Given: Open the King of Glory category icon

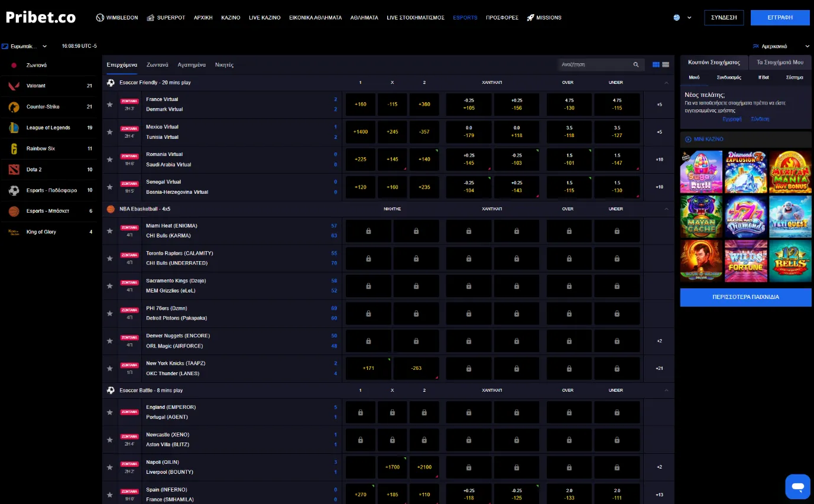Looking at the screenshot, I should pos(14,232).
